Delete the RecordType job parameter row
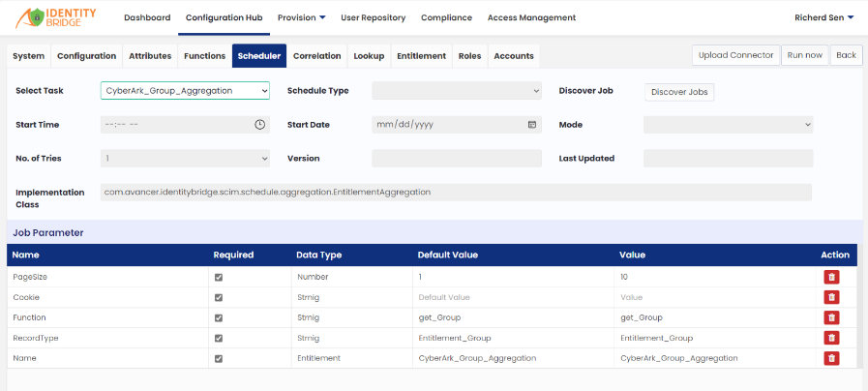This screenshot has width=868, height=391. pyautogui.click(x=831, y=338)
